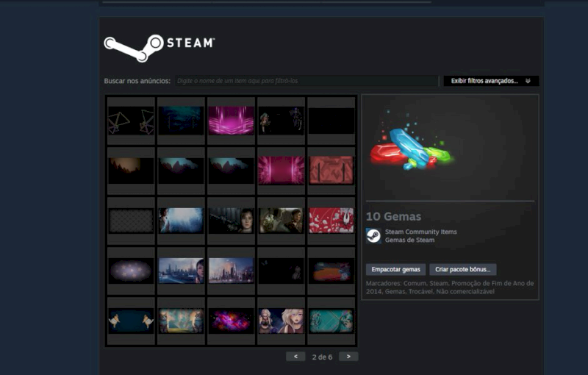This screenshot has height=375, width=588.
Task: Expand Exibir filtros avançados dropdown
Action: 491,81
